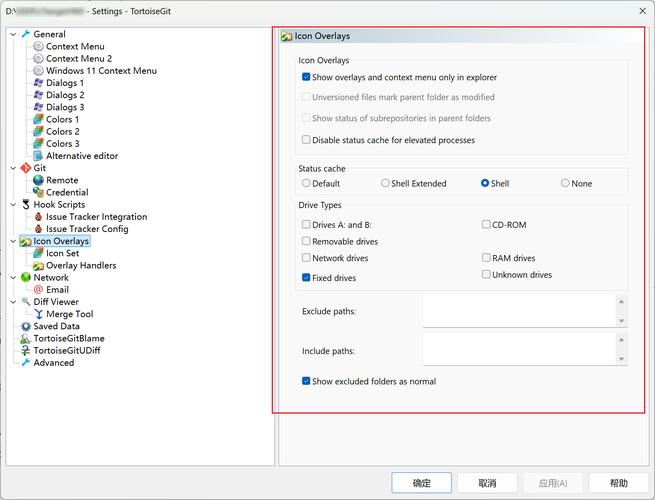Click the Colors 2 palette icon
Viewport: 655px width, 500px height.
point(38,132)
